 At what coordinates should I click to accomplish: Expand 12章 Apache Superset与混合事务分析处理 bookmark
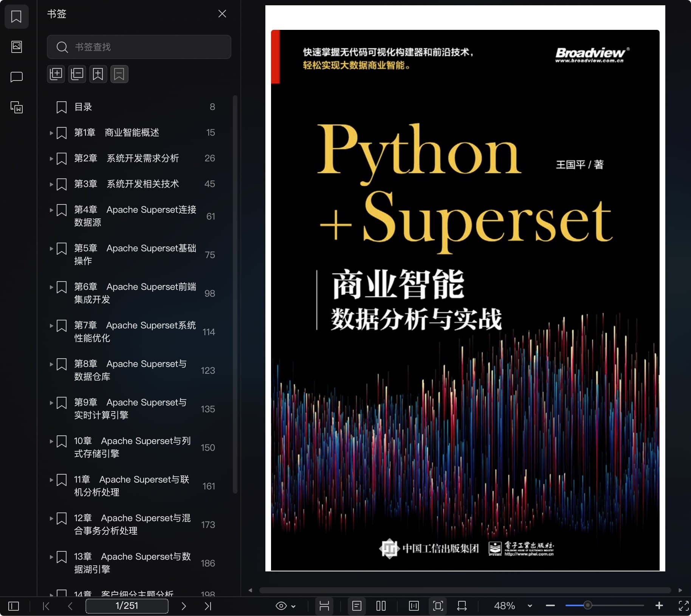click(51, 518)
